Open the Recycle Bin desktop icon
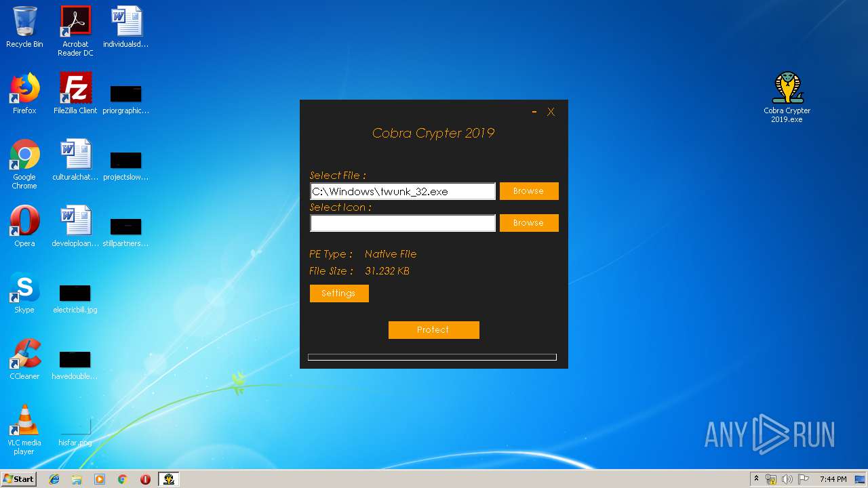The image size is (868, 488). point(24,27)
